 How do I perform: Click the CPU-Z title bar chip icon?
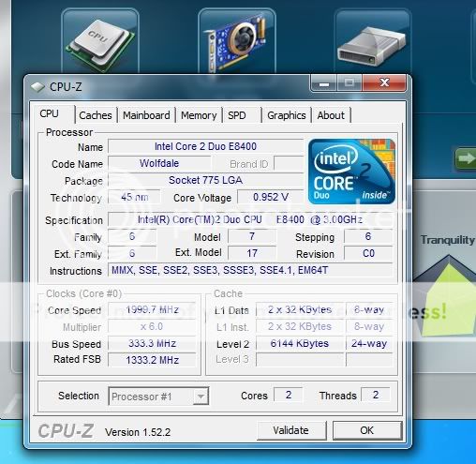[37, 87]
